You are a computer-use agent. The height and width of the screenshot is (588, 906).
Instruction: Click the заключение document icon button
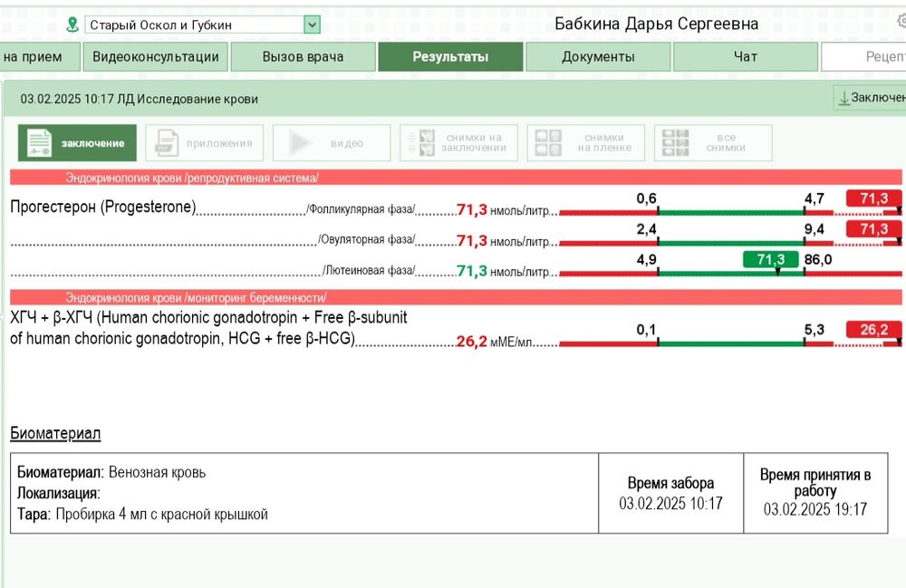pos(77,143)
